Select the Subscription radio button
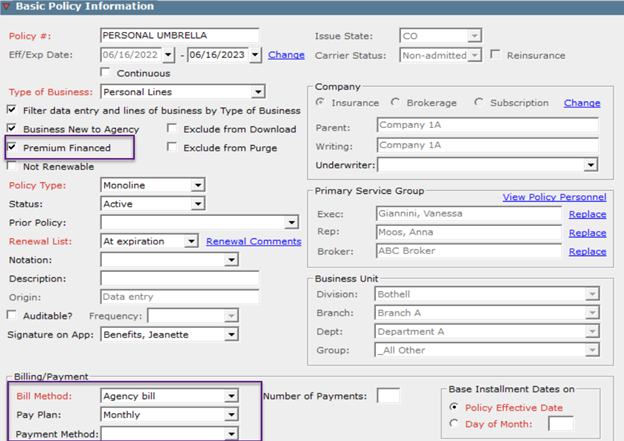The width and height of the screenshot is (624, 441). pyautogui.click(x=479, y=102)
